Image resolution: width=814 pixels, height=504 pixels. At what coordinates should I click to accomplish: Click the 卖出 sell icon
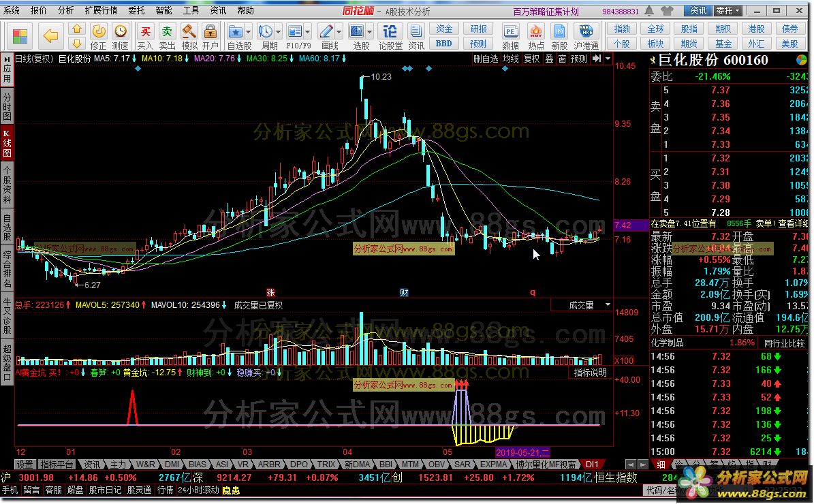click(x=167, y=31)
